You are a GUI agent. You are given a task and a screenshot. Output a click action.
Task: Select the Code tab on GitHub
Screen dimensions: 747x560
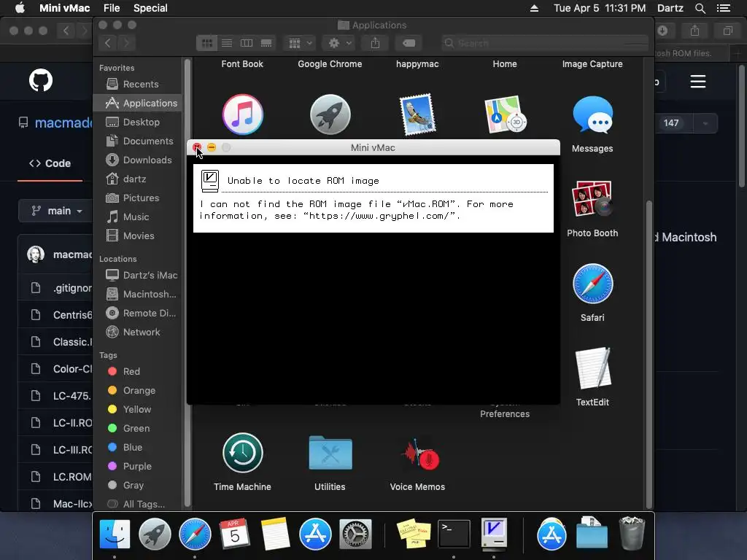pos(50,163)
